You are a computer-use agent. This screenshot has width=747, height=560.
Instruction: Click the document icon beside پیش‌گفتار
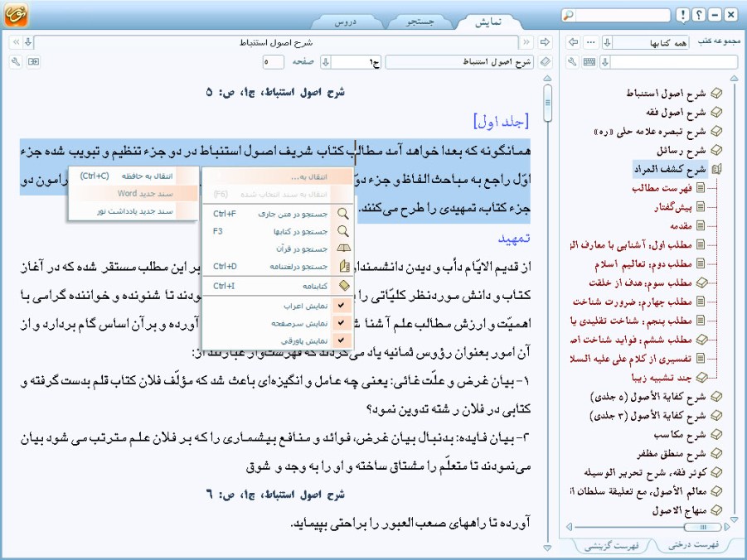[x=701, y=206]
